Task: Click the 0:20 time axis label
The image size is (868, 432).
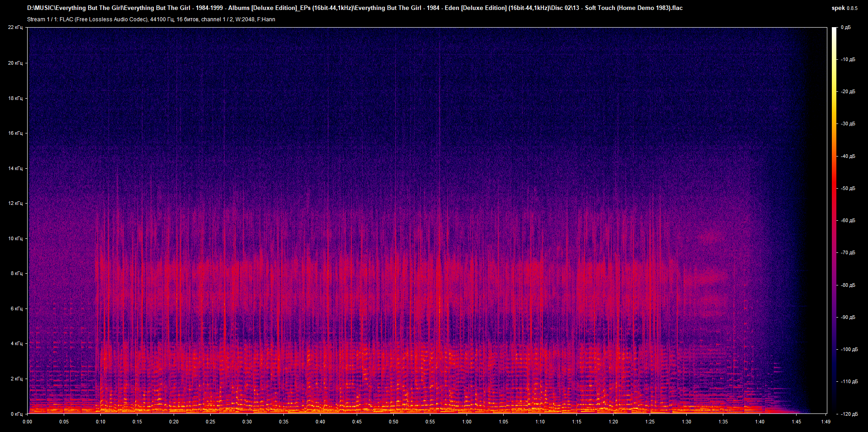Action: tap(174, 422)
